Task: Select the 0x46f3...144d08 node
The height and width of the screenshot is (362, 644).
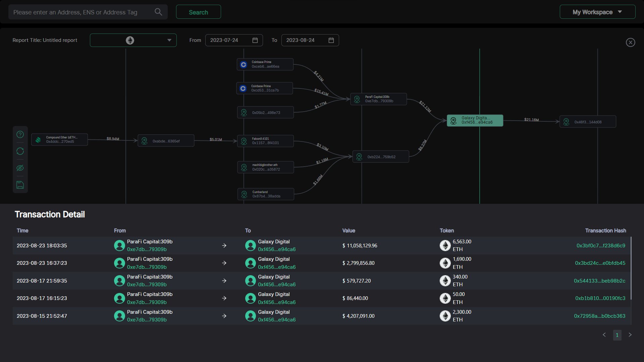Action: click(588, 122)
